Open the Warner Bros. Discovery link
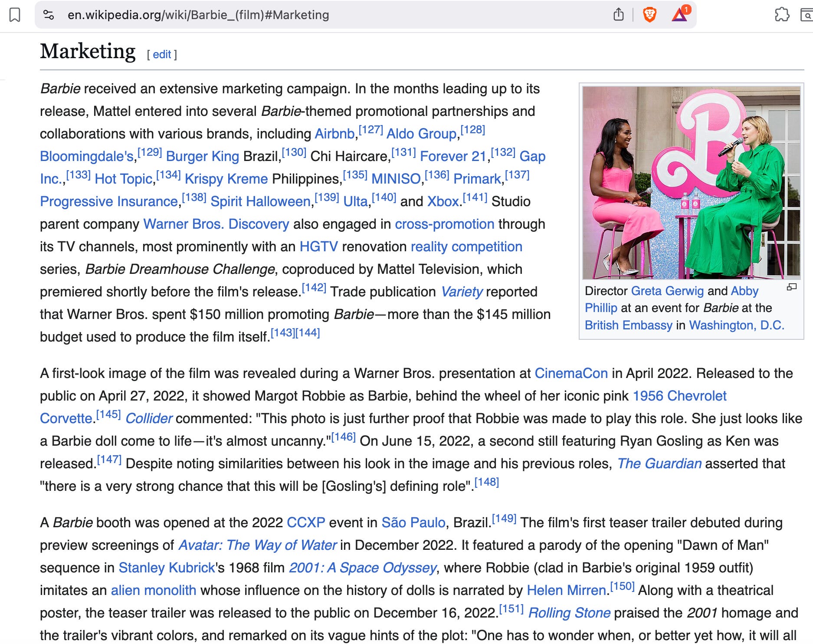813x644 pixels. point(216,224)
